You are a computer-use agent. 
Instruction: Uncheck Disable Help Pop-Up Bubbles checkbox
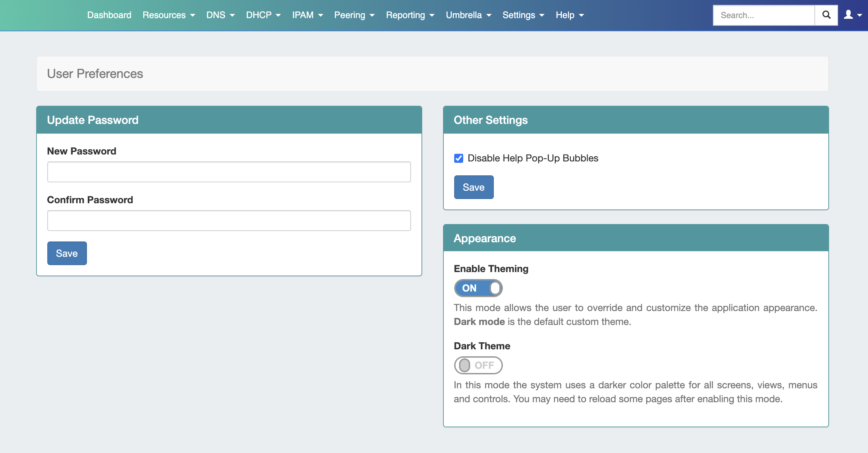(459, 158)
